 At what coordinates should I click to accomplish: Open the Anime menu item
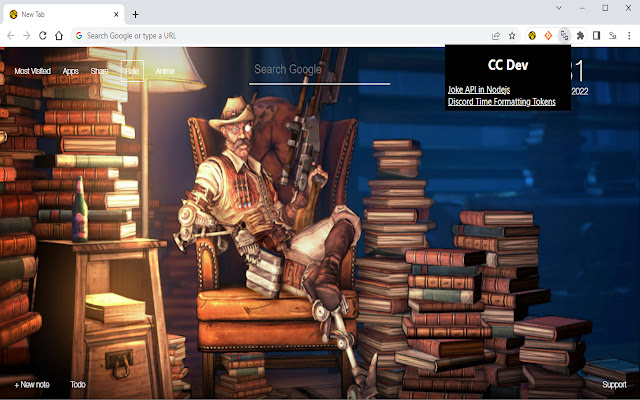click(x=165, y=71)
